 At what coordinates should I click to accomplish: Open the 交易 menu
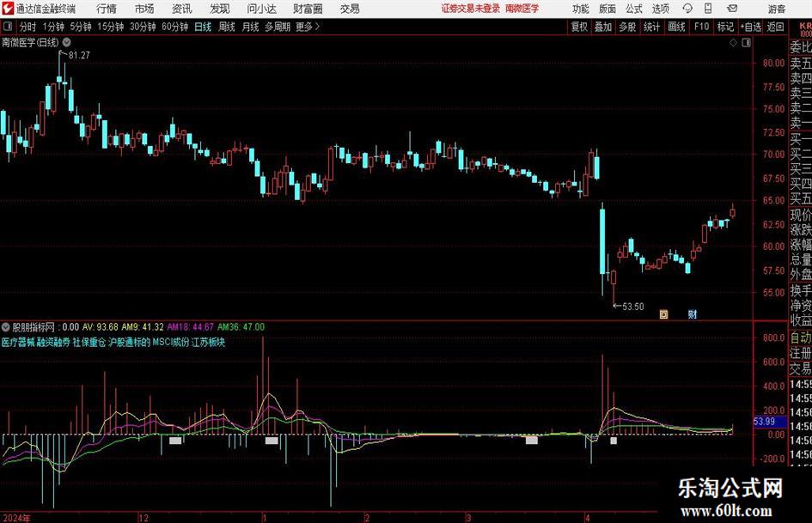click(x=350, y=9)
